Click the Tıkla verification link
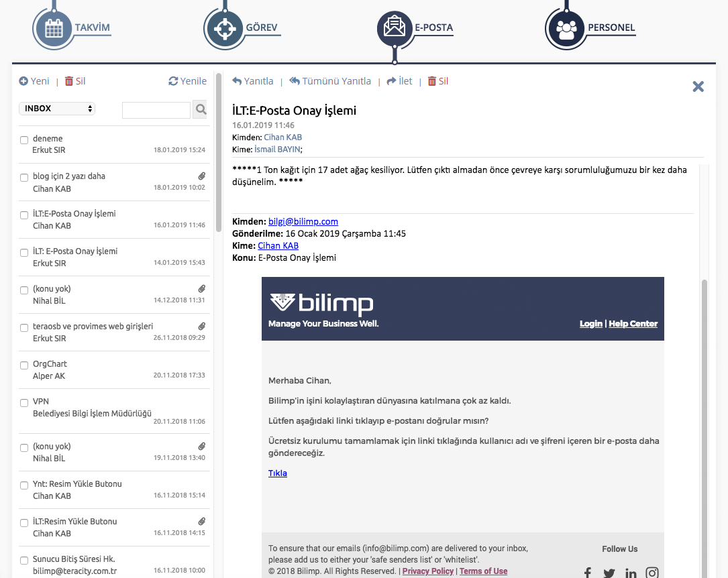The height and width of the screenshot is (578, 728). [277, 473]
